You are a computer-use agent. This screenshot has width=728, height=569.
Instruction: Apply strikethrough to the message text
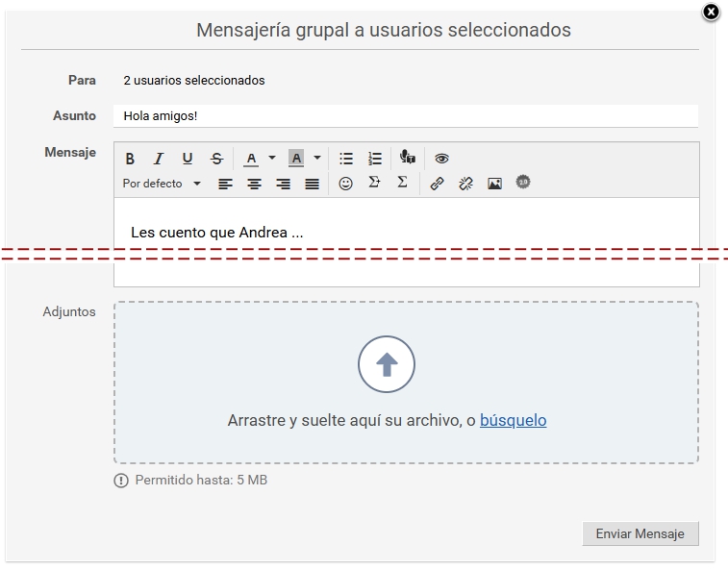coord(216,159)
